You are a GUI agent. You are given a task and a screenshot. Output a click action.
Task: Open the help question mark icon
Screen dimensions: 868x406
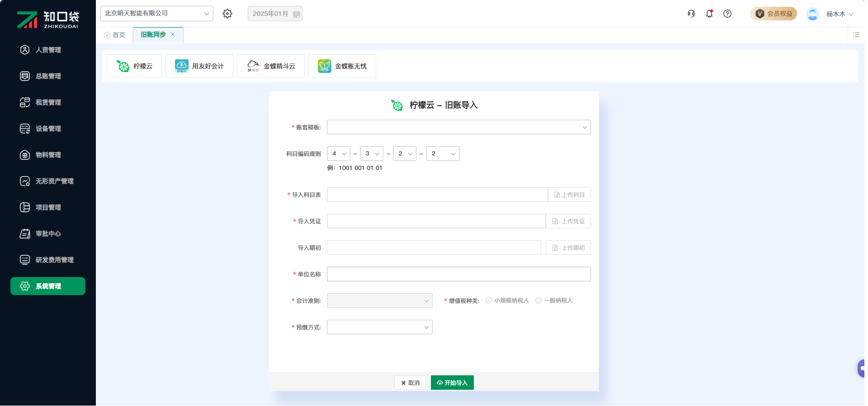[727, 14]
